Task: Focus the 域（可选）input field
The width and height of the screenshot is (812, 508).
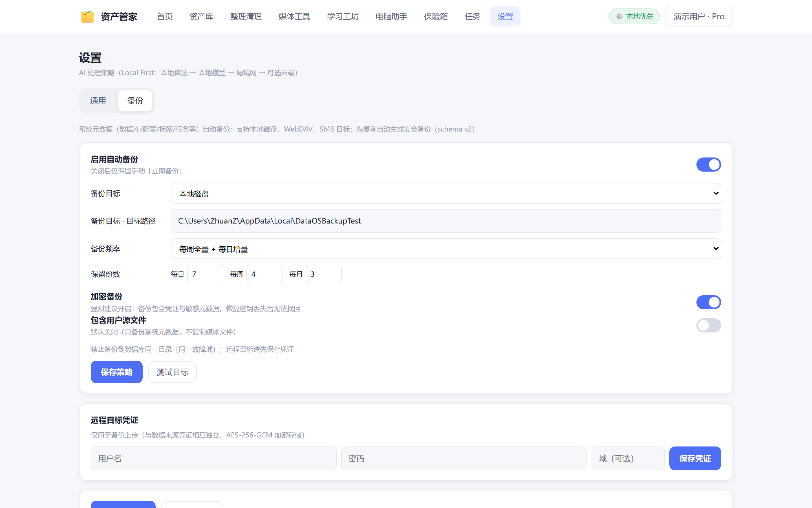Action: click(x=628, y=458)
